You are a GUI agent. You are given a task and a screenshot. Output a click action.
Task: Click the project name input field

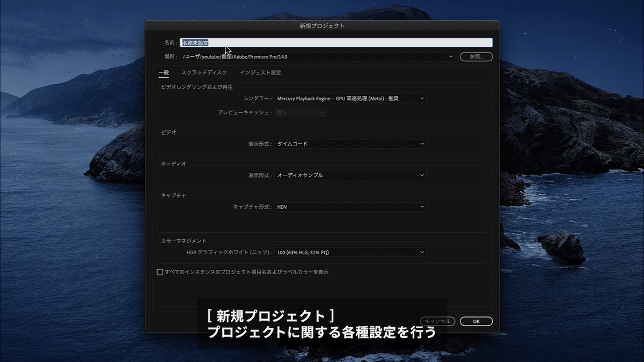tap(336, 42)
